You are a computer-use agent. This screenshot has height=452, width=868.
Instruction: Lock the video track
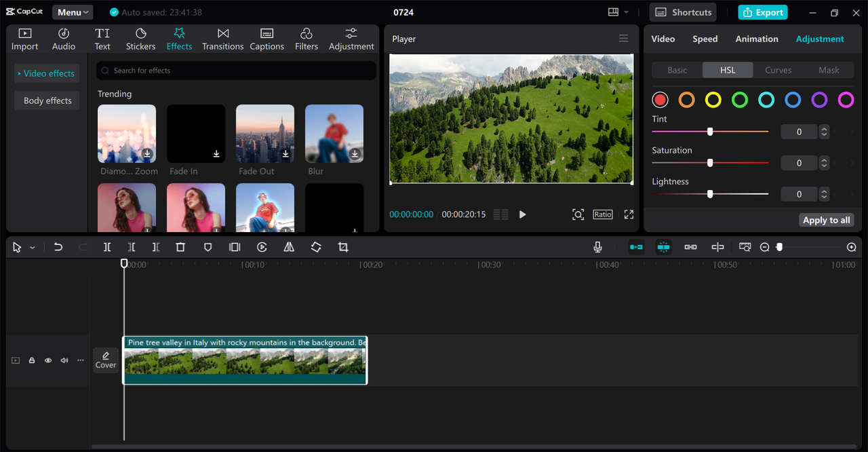[x=31, y=360]
